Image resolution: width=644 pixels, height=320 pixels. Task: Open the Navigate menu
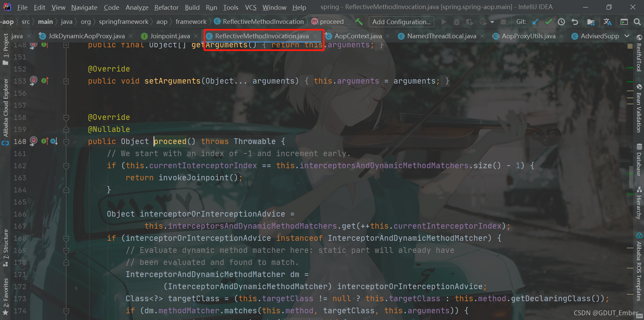coord(84,7)
